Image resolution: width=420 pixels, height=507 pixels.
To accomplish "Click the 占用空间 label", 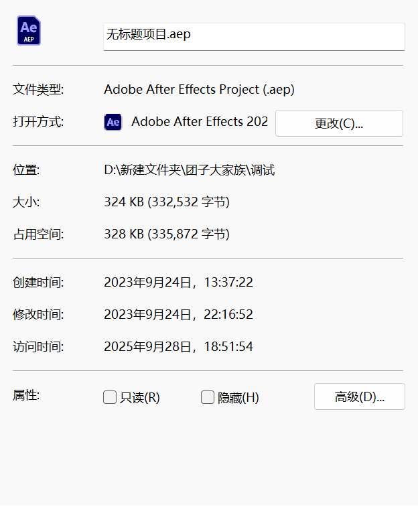I will 38,234.
